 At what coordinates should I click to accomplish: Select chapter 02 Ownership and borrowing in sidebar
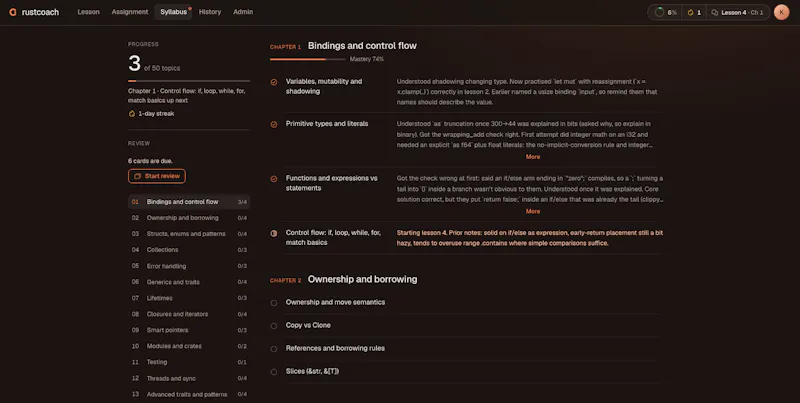[189, 218]
